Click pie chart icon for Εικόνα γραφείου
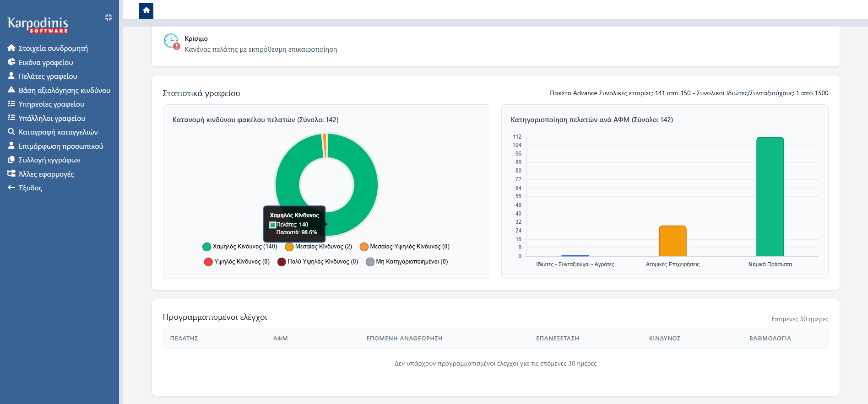This screenshot has height=404, width=868. [x=11, y=62]
